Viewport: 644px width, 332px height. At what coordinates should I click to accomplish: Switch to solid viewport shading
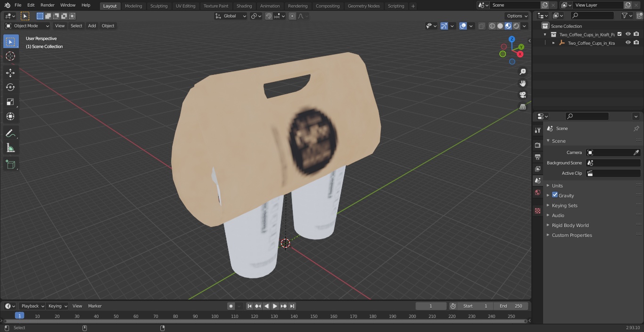click(x=500, y=26)
